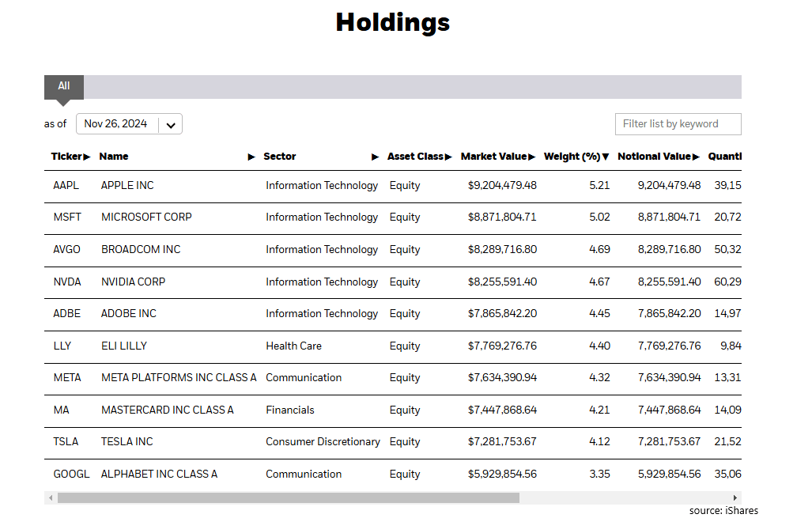This screenshot has width=812, height=518.
Task: Click the right scroll arrow of the table
Action: click(737, 497)
